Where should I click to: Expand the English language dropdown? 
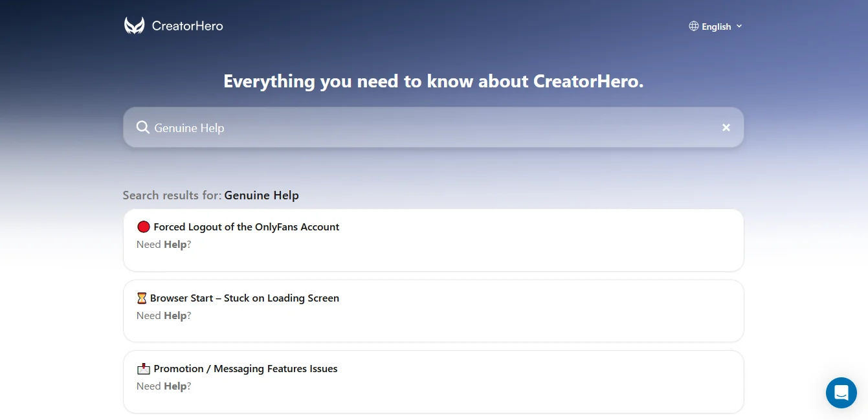[716, 26]
